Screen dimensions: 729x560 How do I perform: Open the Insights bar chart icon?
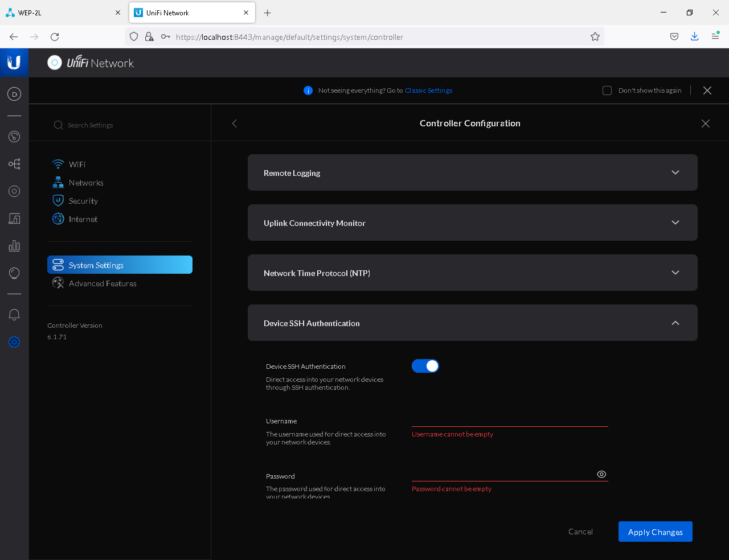click(x=14, y=246)
